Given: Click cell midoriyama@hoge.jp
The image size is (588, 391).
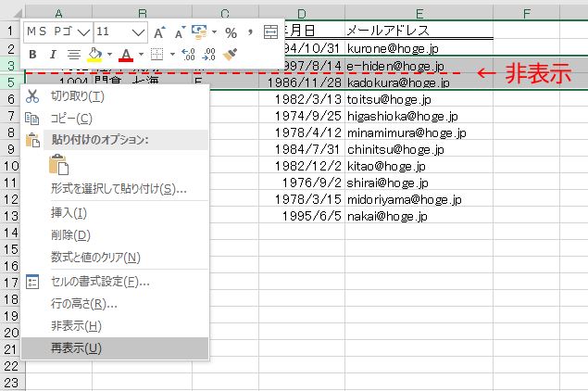Looking at the screenshot, I should click(x=419, y=199).
